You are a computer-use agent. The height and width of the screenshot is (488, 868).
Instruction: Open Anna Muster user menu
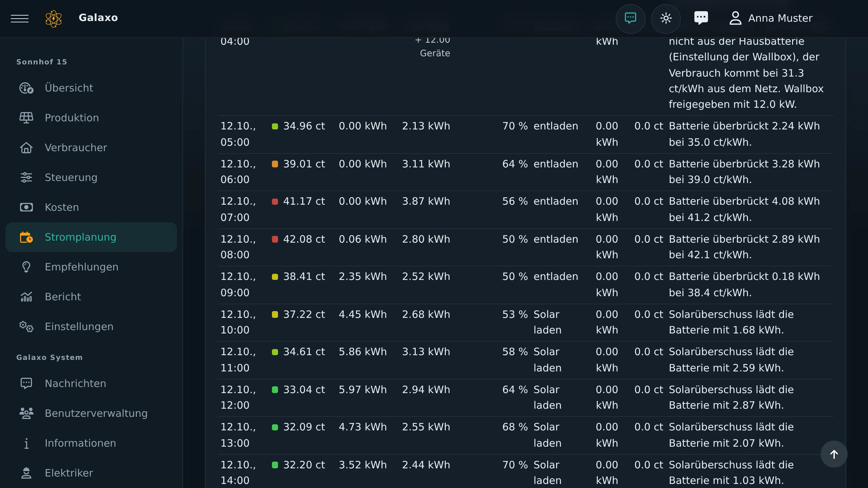coord(771,18)
